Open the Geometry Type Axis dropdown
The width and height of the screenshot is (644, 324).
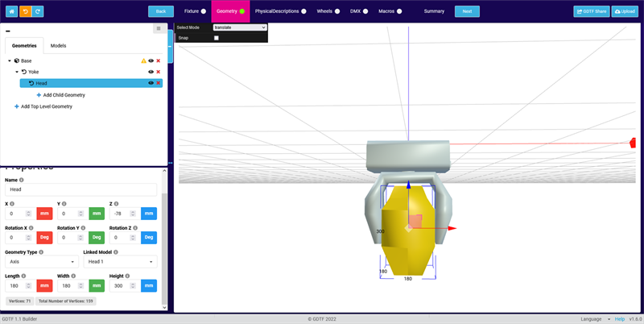41,262
